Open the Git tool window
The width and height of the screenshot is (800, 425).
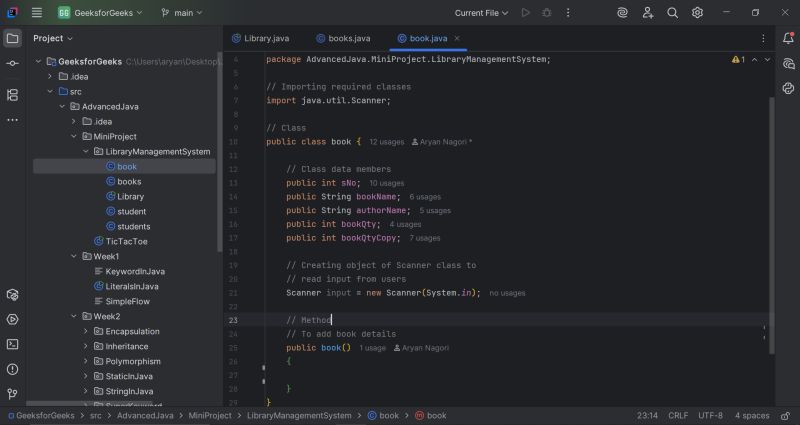13,394
